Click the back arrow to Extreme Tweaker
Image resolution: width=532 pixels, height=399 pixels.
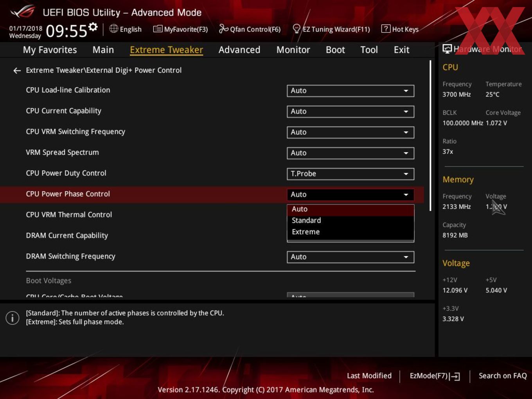click(17, 70)
